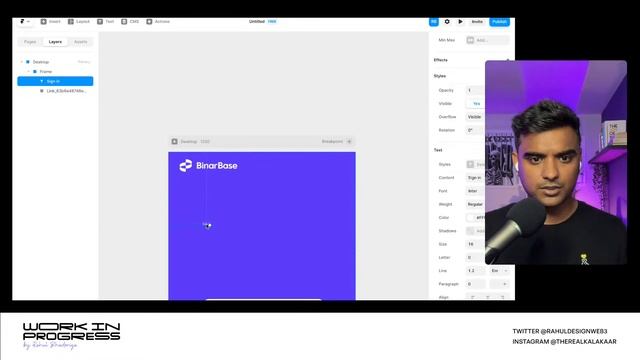Select the Sign in text layer

[x=55, y=81]
